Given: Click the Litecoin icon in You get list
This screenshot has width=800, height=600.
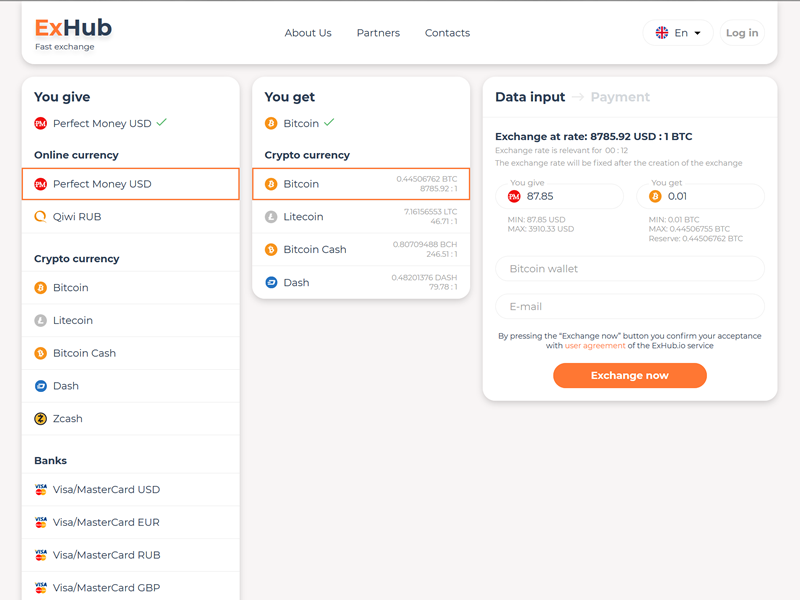Looking at the screenshot, I should point(271,216).
